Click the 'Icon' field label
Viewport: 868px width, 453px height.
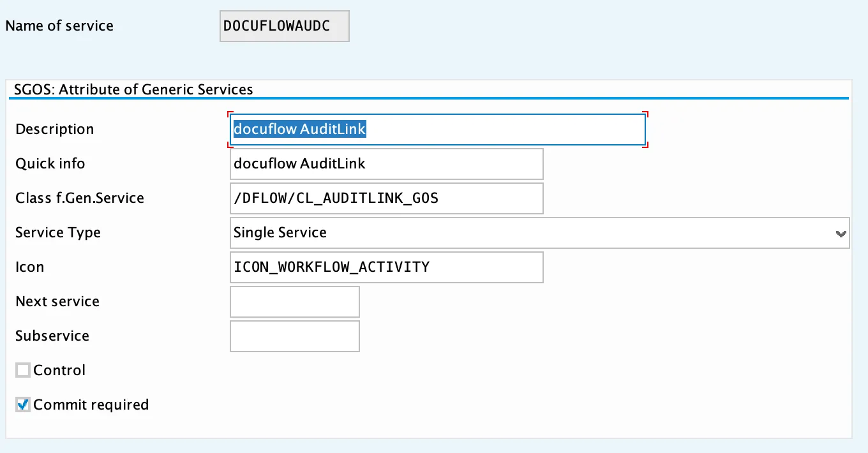[x=29, y=267]
